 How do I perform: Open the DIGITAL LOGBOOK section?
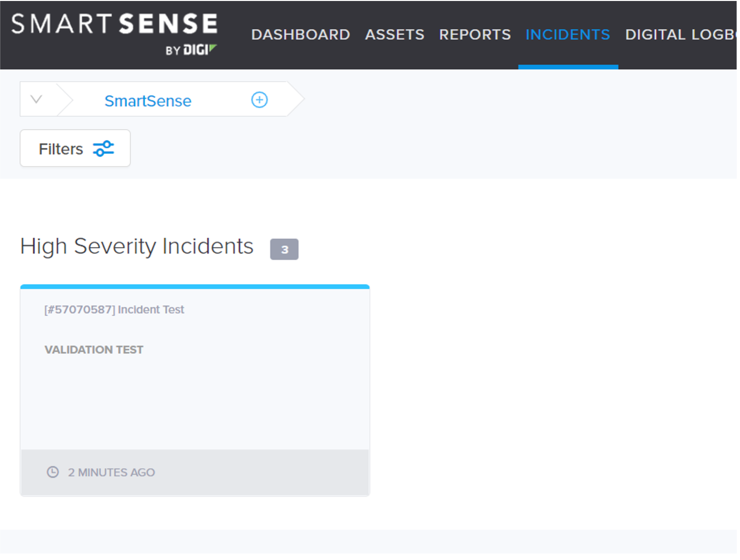coord(681,34)
